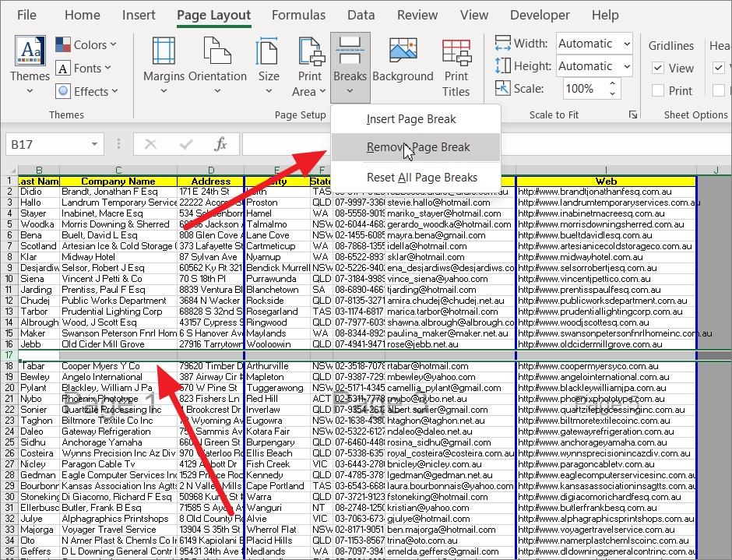Click the Insert Page Break option
This screenshot has height=560, width=732.
(x=411, y=119)
